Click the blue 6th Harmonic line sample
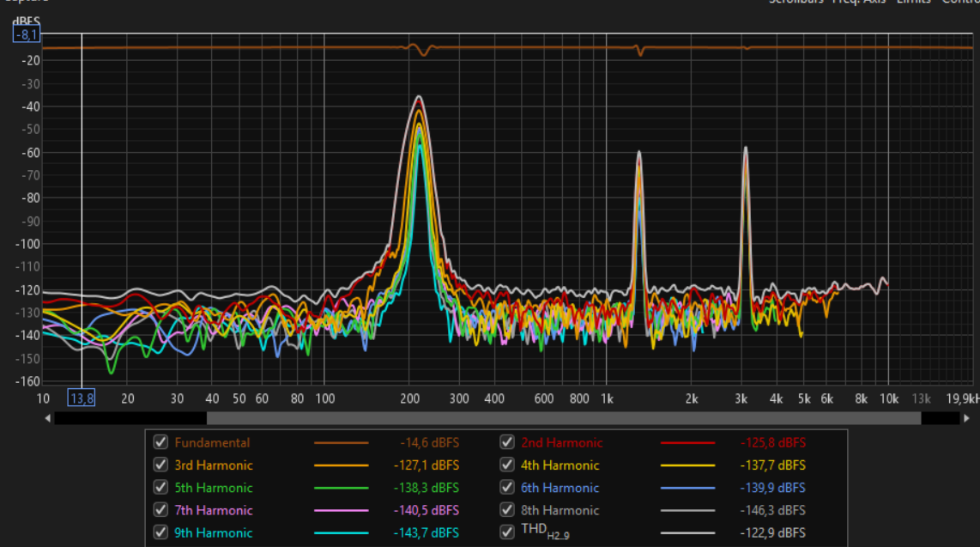 [687, 488]
